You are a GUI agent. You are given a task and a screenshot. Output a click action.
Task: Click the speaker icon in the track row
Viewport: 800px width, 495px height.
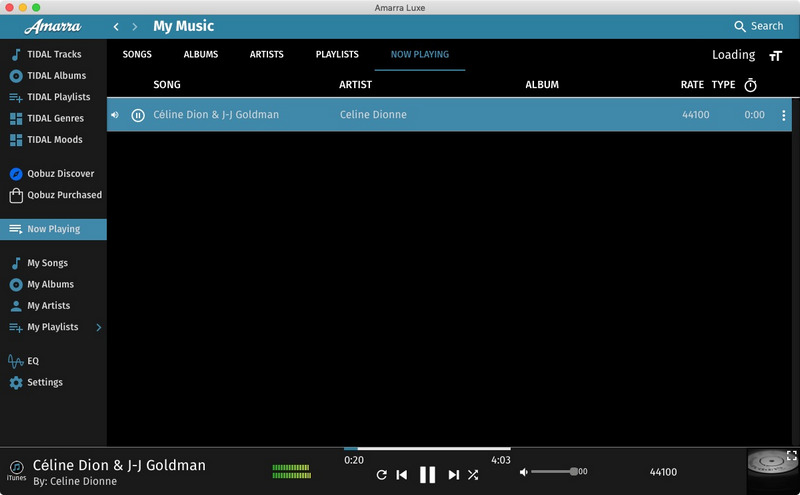pyautogui.click(x=115, y=115)
